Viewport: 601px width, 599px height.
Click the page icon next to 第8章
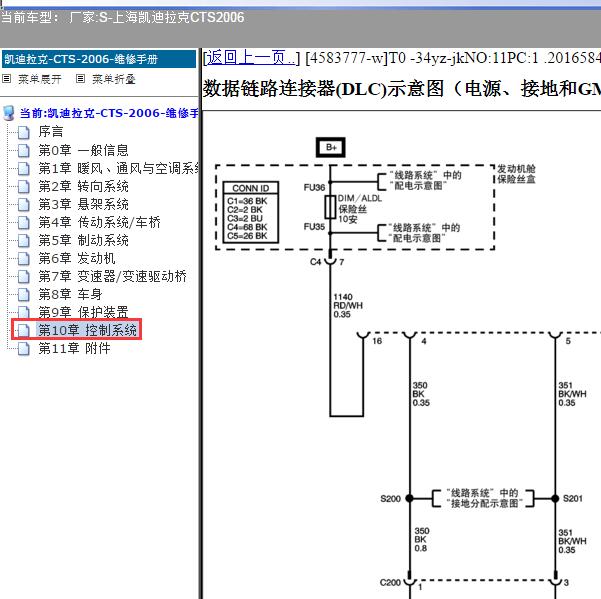24,295
